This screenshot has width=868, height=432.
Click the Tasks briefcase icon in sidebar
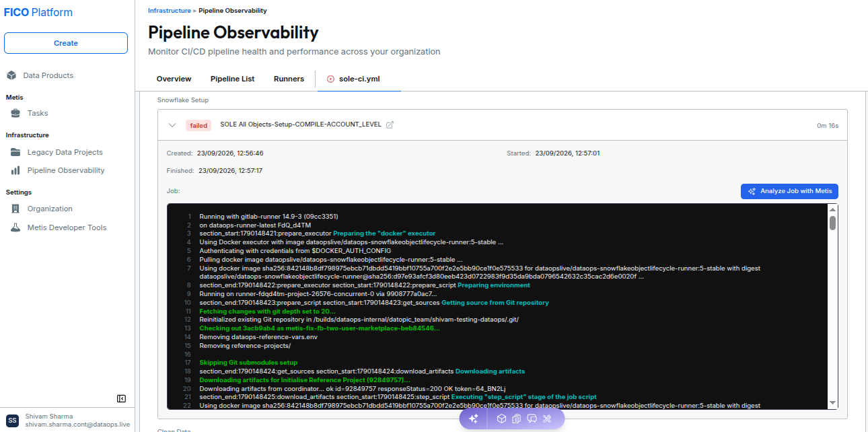15,113
